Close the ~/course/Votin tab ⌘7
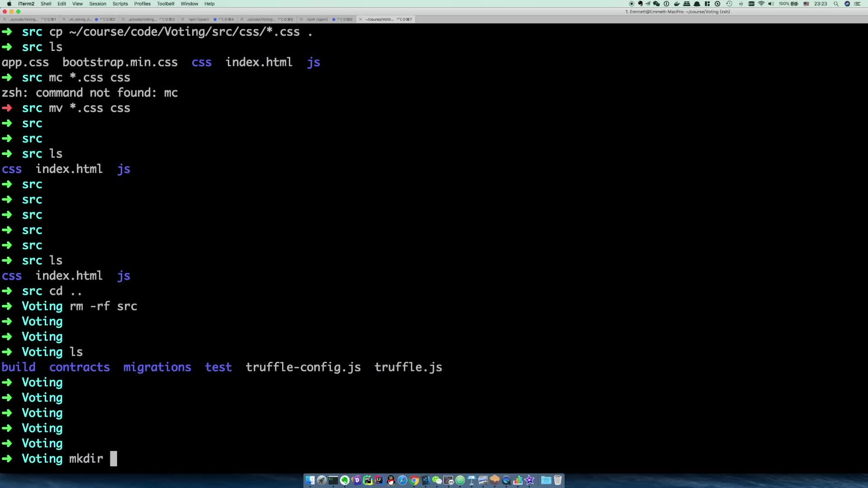Screen dimensions: 868x488 pos(360,19)
